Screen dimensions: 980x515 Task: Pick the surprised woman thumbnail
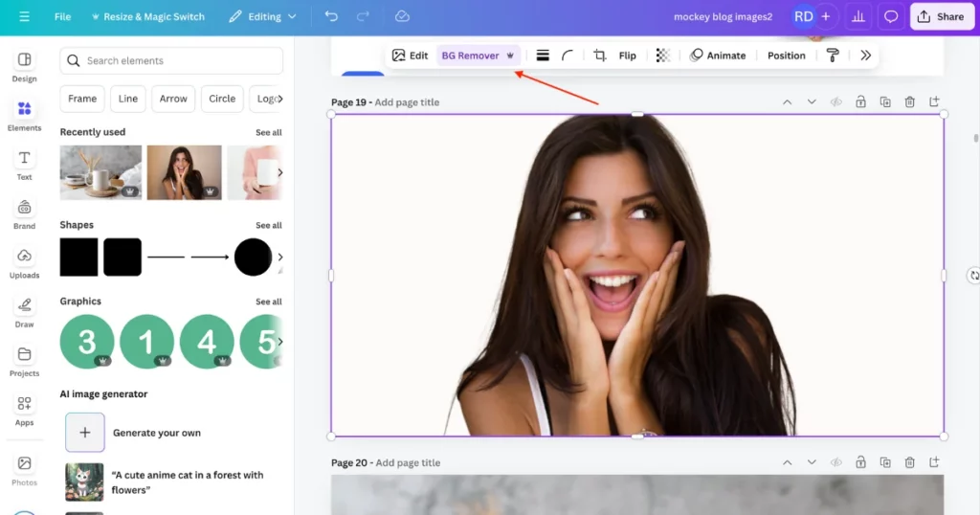pos(185,172)
